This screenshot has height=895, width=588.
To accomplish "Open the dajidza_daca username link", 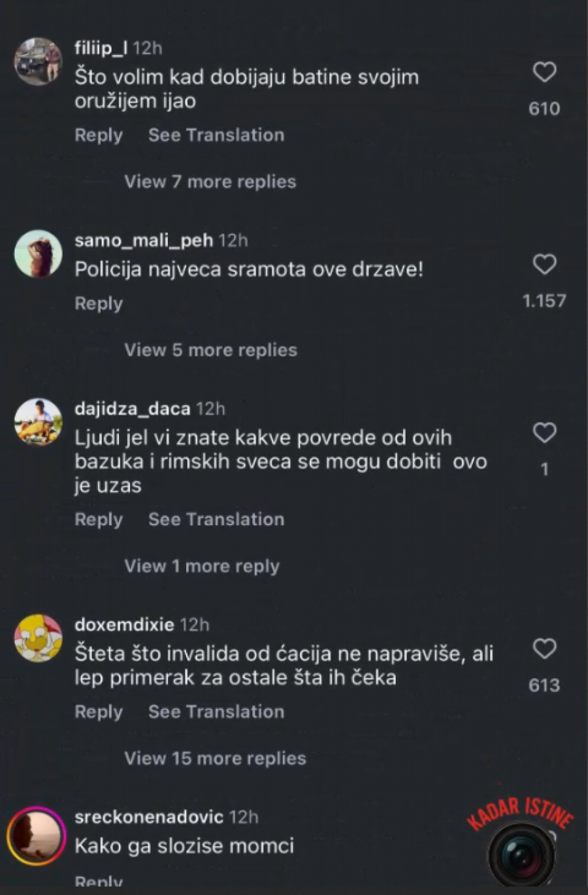I will coord(133,409).
